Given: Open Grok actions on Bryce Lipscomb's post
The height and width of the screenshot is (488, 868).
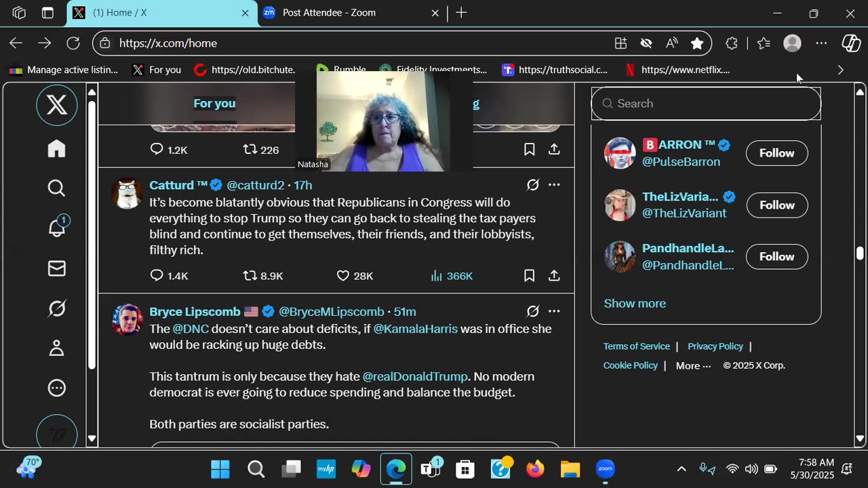Looking at the screenshot, I should 533,311.
